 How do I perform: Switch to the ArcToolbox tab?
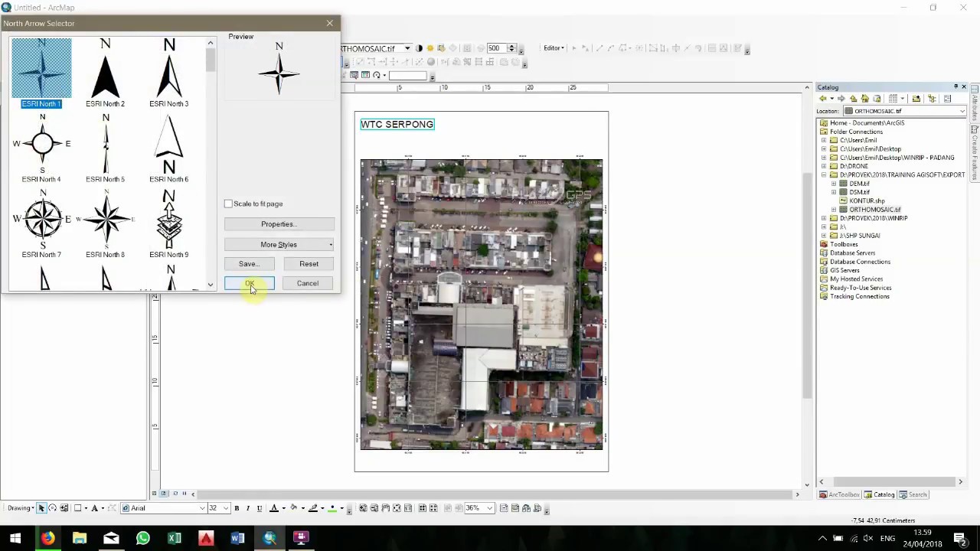click(x=839, y=495)
